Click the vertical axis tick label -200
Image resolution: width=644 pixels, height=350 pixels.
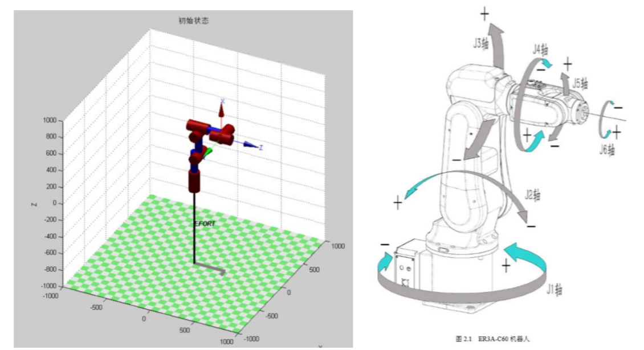pyautogui.click(x=50, y=220)
